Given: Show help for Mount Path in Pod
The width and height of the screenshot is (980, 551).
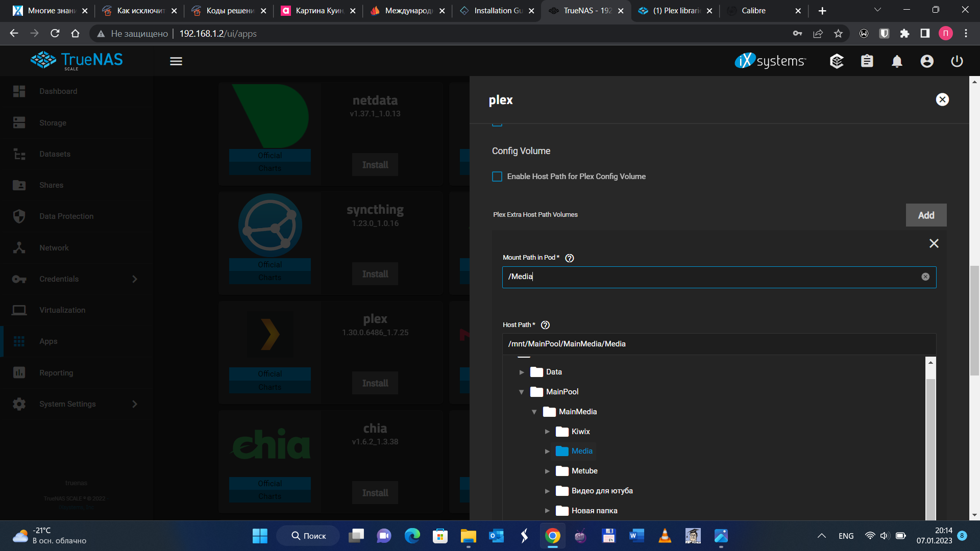Looking at the screenshot, I should coord(570,258).
